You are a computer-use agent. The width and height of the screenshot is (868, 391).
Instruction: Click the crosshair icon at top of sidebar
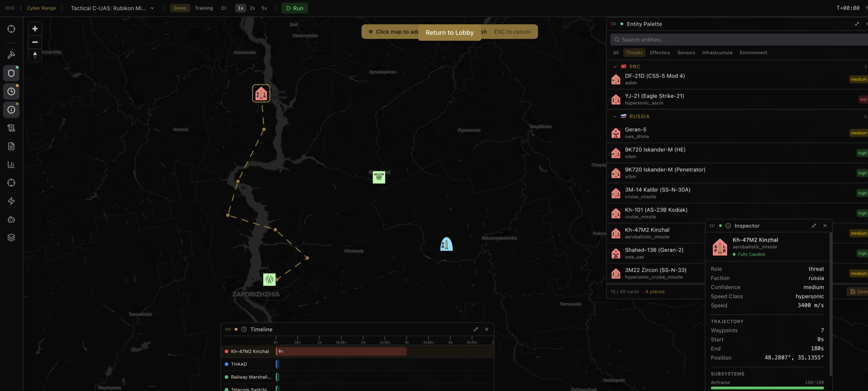[x=11, y=29]
